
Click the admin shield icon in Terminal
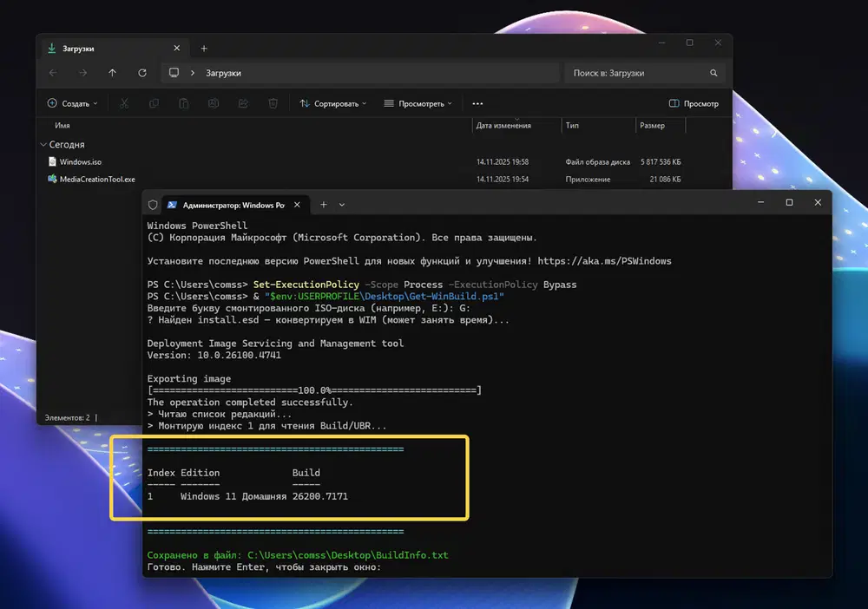click(153, 205)
